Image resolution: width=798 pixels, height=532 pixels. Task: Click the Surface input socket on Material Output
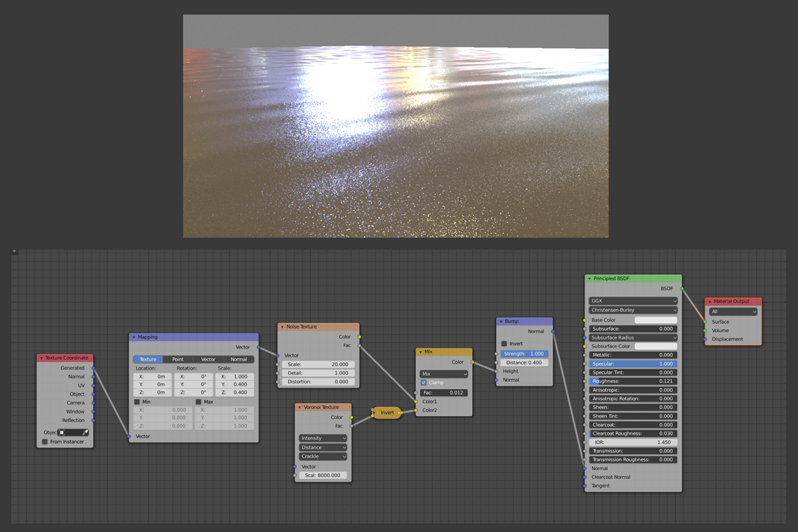pos(705,322)
